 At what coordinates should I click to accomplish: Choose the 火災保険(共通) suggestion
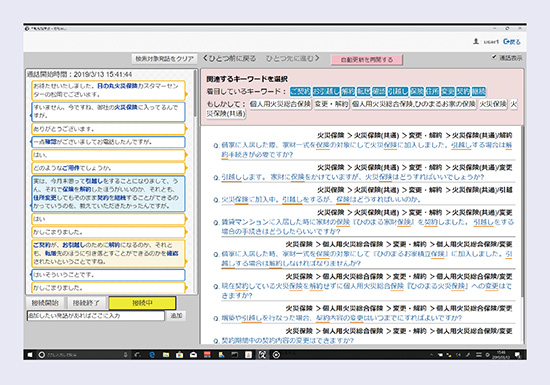226,114
